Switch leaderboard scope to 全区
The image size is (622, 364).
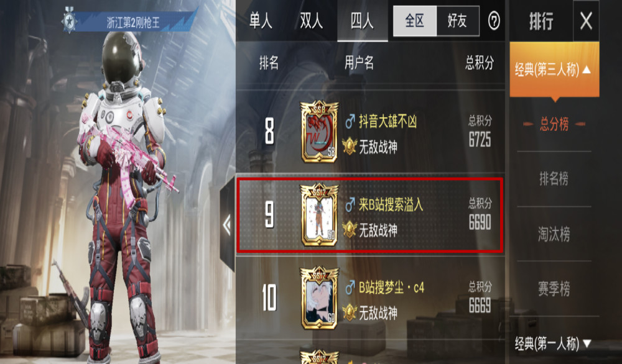pos(414,21)
